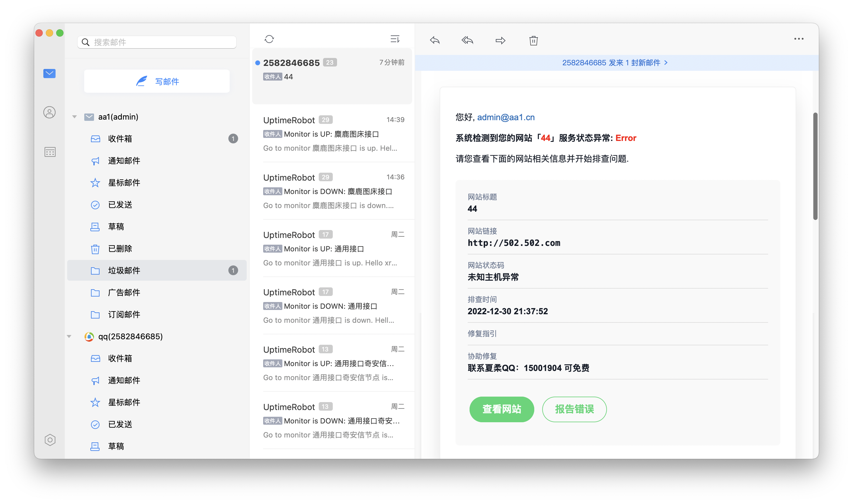Click the green 查看网站 button
This screenshot has width=853, height=504.
click(x=501, y=409)
